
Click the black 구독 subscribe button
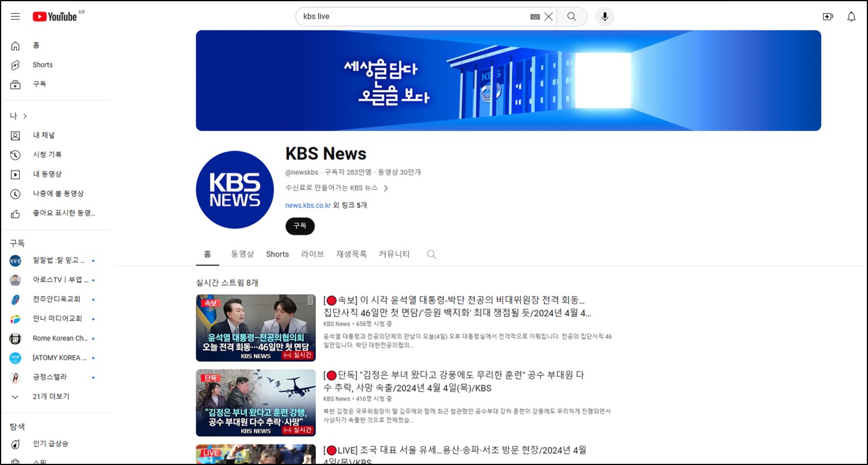[300, 226]
